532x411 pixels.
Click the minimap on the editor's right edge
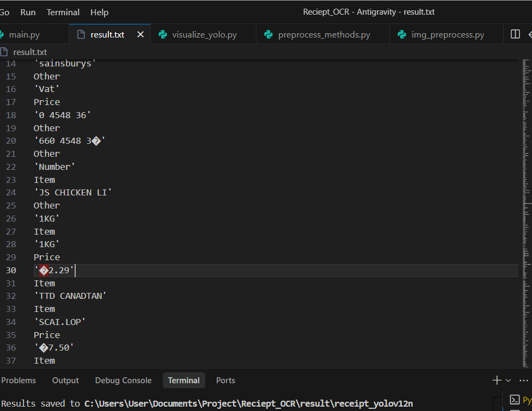point(525,163)
